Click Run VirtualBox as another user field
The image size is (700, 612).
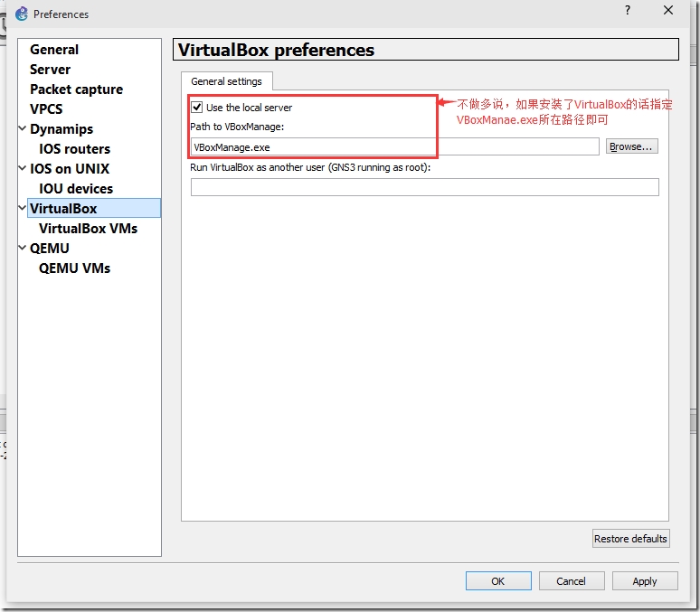pos(424,187)
